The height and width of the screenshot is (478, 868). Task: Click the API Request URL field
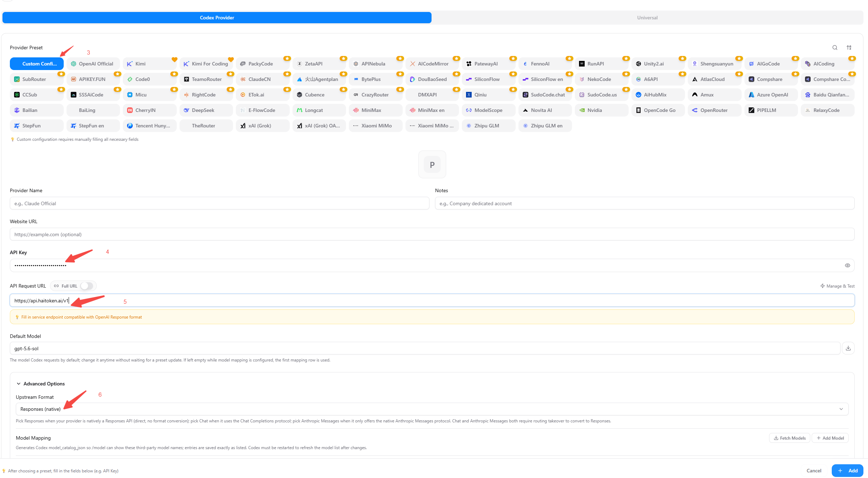click(x=432, y=301)
